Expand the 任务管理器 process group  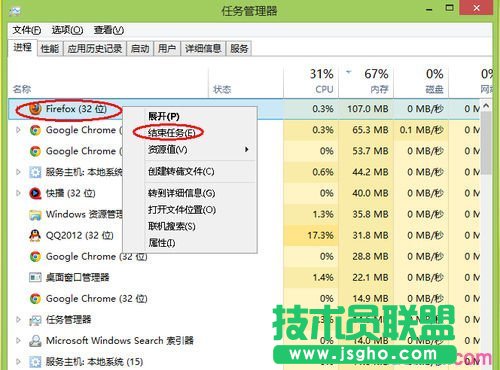coord(18,320)
